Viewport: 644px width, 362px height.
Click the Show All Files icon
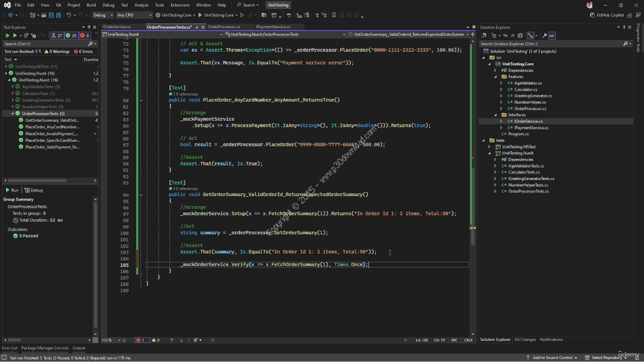(520, 36)
